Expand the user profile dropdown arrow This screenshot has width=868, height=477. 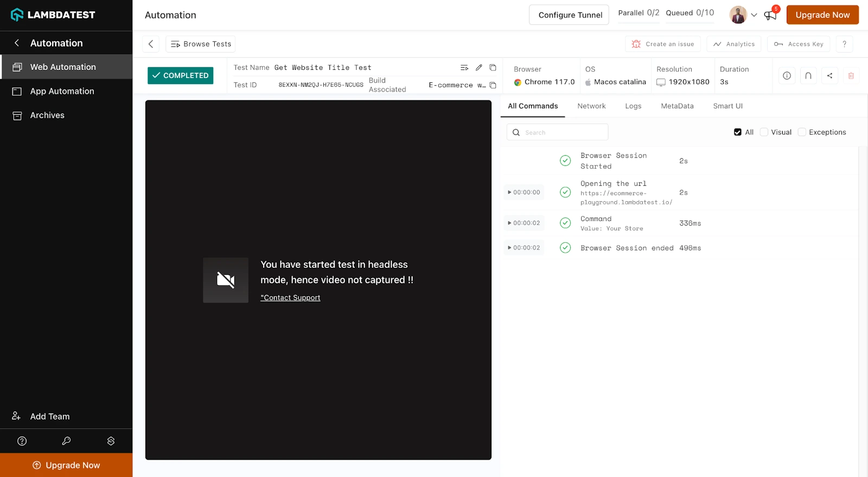(x=754, y=15)
